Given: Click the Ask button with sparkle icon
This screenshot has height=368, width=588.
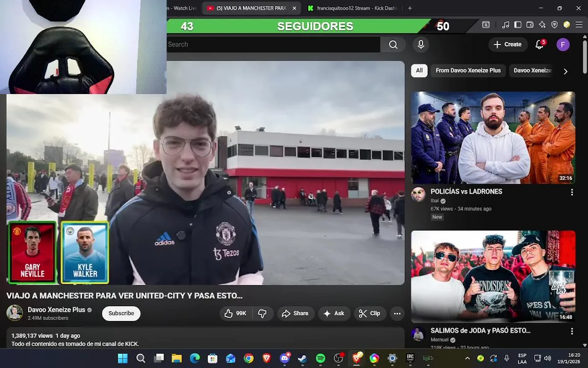Looking at the screenshot, I should [334, 313].
